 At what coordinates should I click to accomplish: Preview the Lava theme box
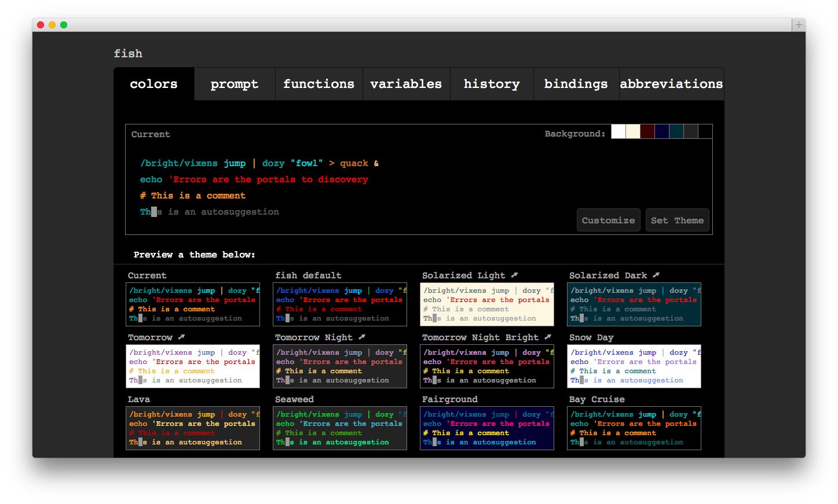point(193,428)
